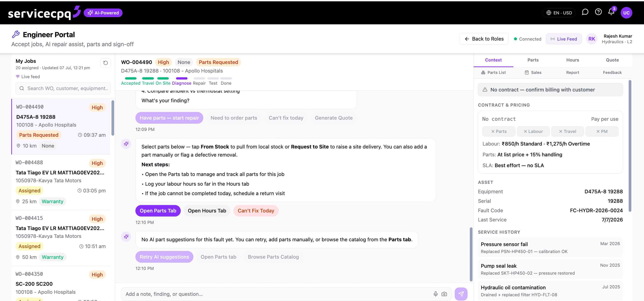The image size is (644, 301).
Task: Click the microphone icon in note field
Action: 436,294
